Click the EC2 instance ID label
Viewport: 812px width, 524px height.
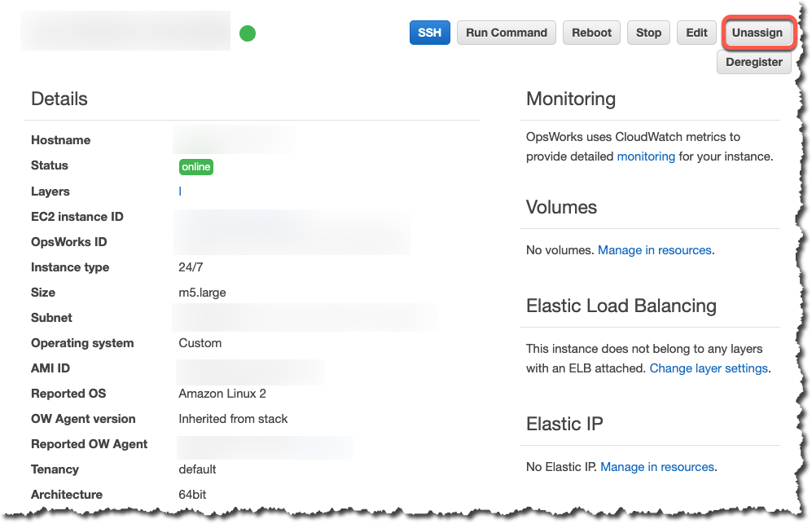click(x=77, y=217)
